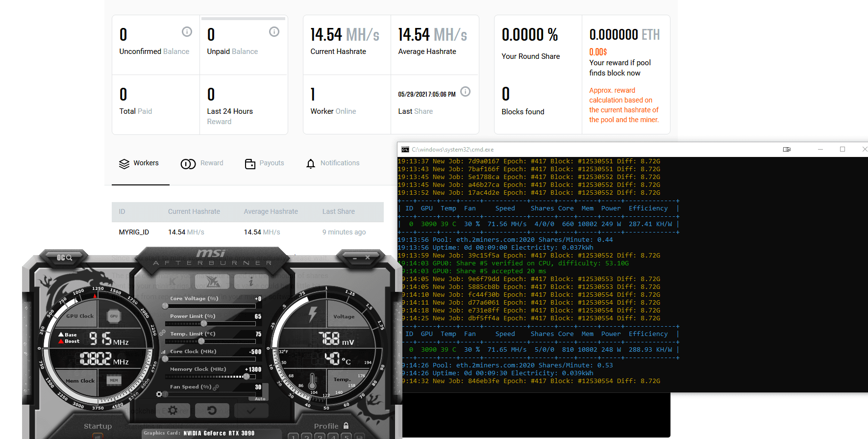Image resolution: width=868 pixels, height=439 pixels.
Task: Adjust the Temp. Limit slider handle
Action: pos(201,341)
